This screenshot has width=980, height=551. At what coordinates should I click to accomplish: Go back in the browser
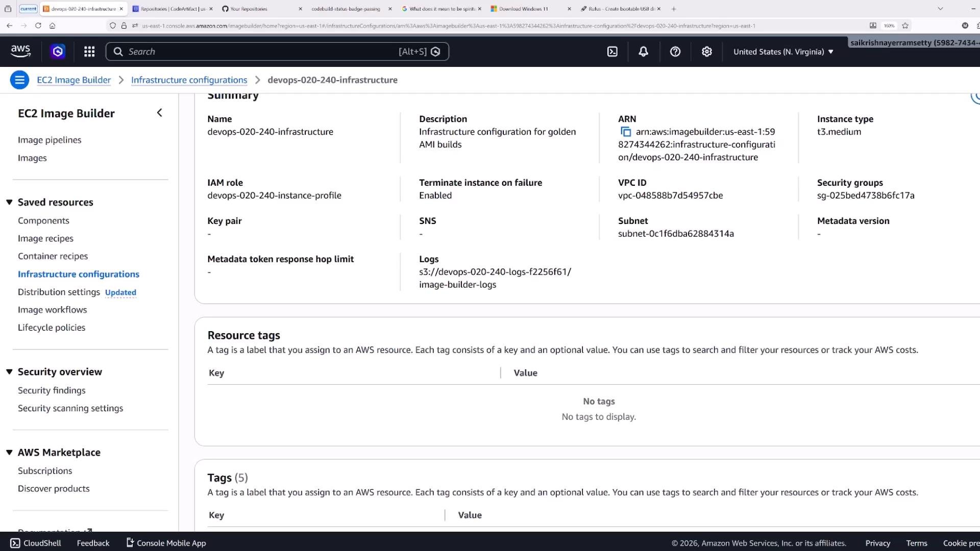[x=9, y=26]
